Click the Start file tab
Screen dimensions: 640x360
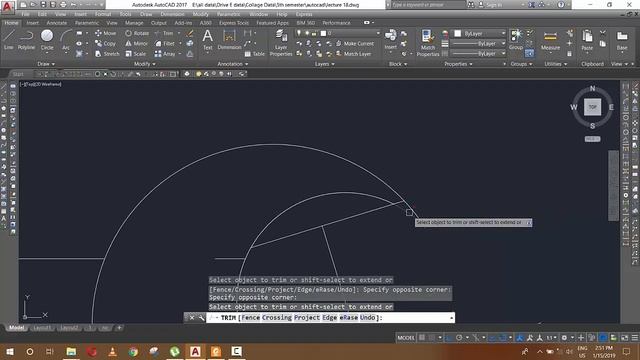pyautogui.click(x=18, y=74)
